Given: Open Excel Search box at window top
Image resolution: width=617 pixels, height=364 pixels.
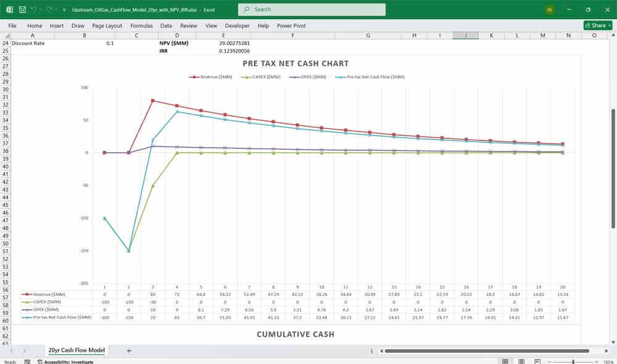Looking at the screenshot, I should coord(311,9).
